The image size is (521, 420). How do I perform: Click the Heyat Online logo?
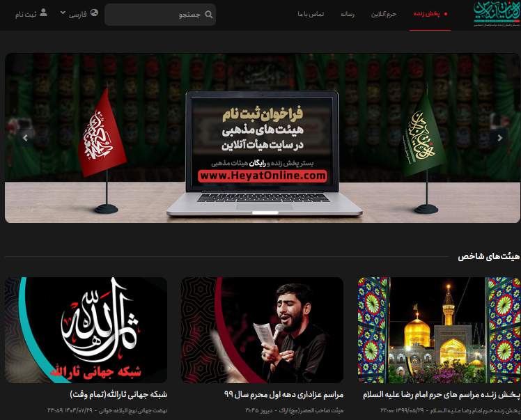pos(497,14)
